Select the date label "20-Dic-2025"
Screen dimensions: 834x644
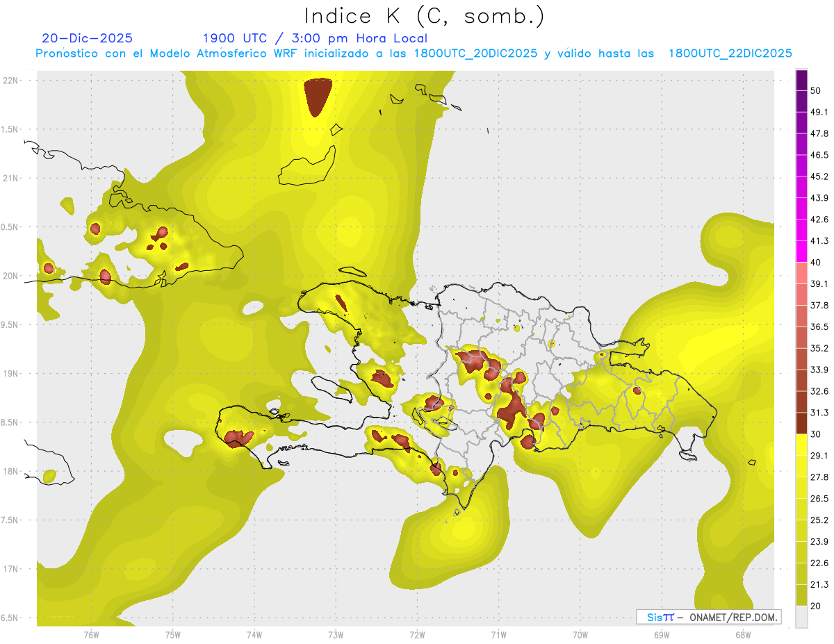click(87, 38)
